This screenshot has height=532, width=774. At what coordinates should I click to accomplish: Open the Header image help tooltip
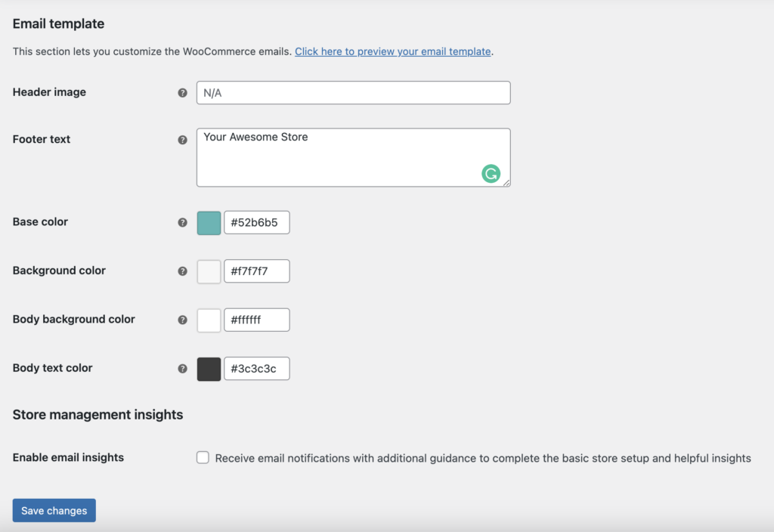182,92
